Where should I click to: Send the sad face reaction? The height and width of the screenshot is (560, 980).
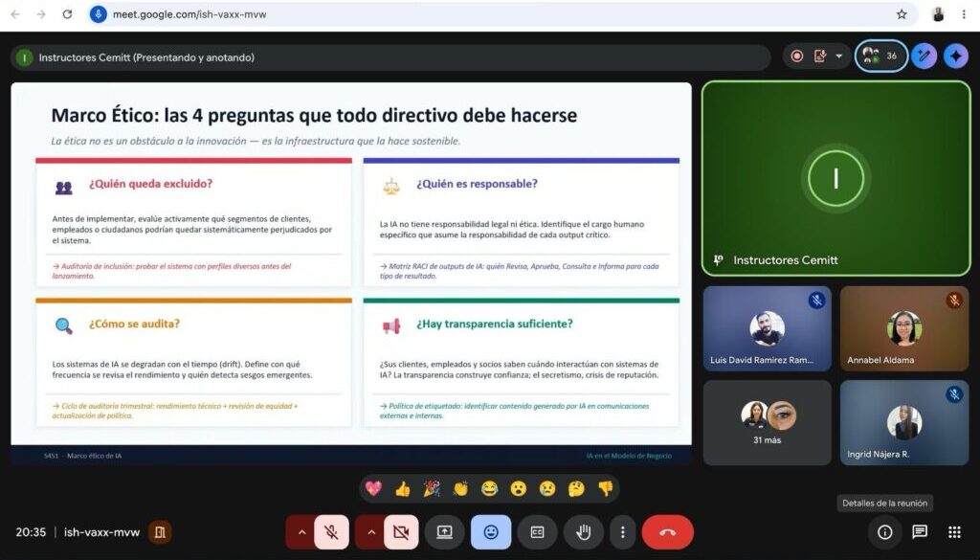click(547, 489)
